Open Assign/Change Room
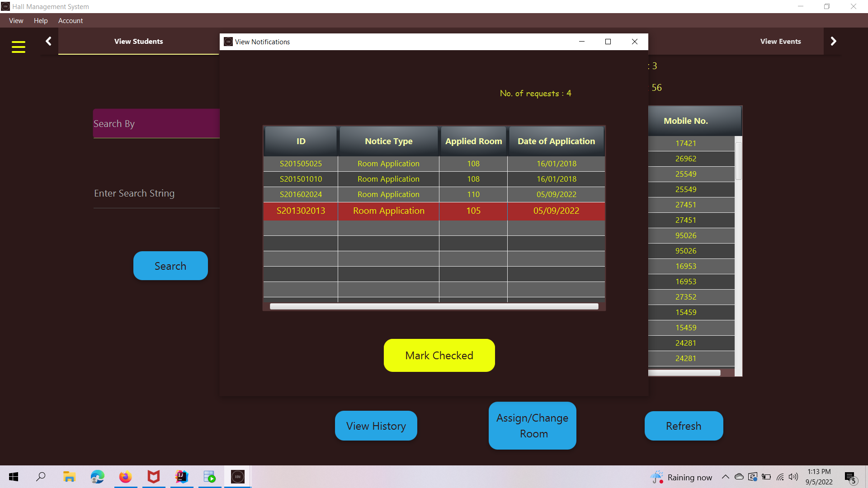The height and width of the screenshot is (488, 868). (x=532, y=425)
